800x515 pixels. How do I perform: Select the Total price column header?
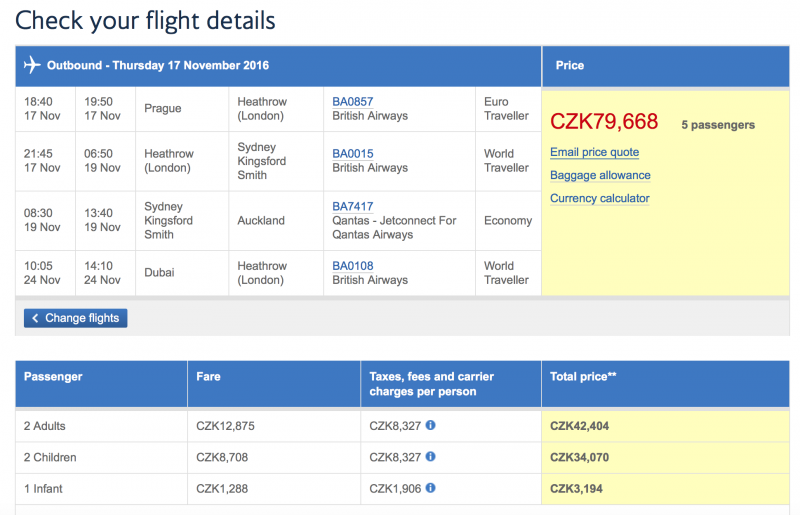(665, 384)
